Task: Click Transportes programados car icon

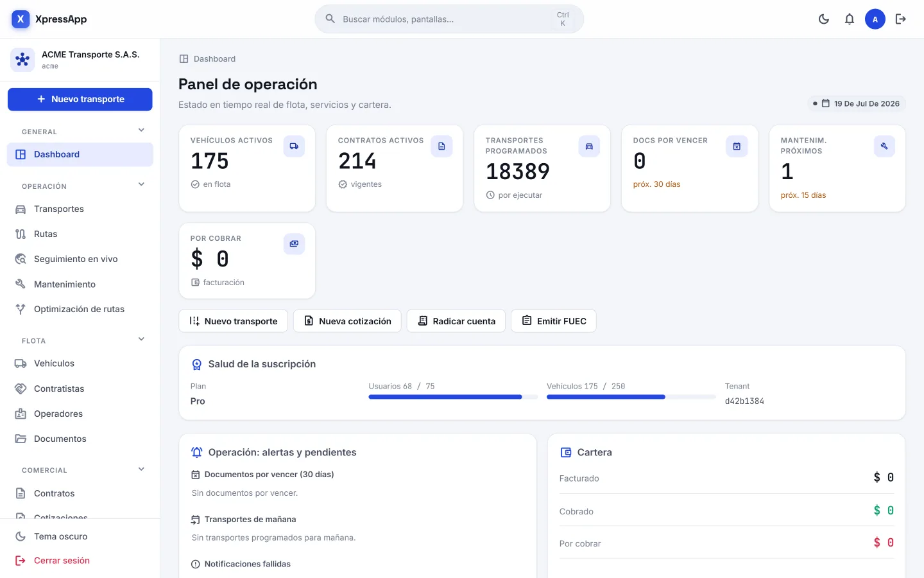Action: point(589,146)
